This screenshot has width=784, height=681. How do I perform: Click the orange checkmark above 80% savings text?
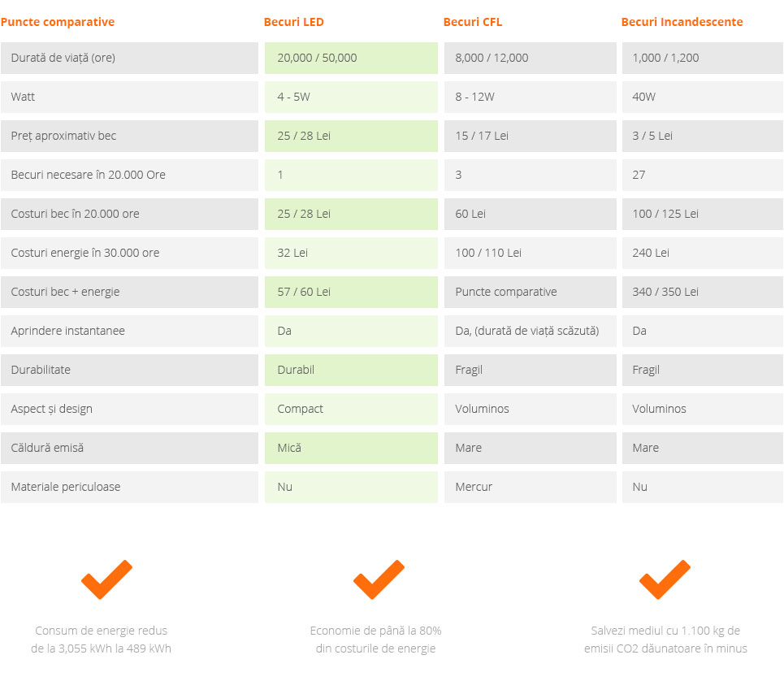[379, 579]
